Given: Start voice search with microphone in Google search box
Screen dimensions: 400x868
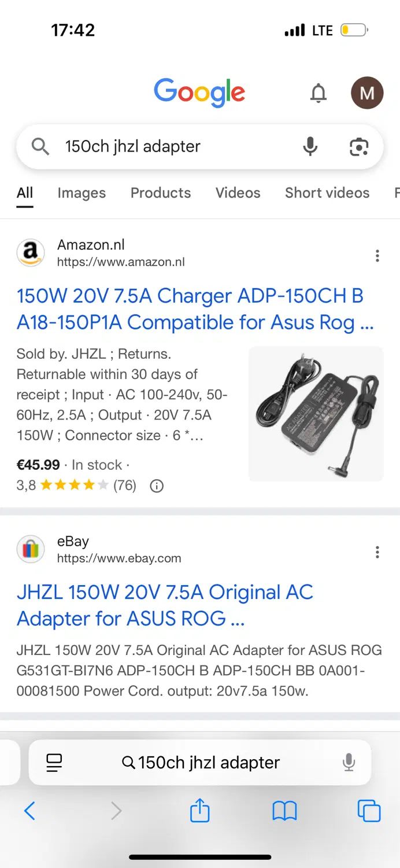Looking at the screenshot, I should point(310,146).
